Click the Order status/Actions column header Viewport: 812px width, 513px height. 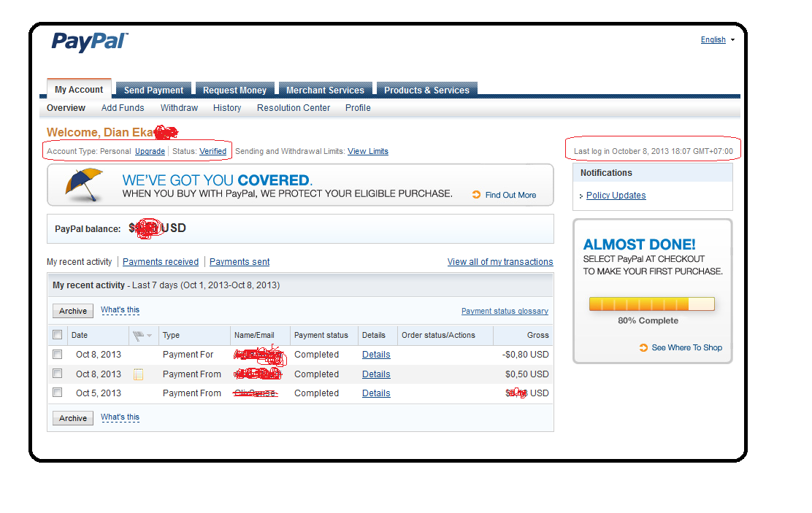[438, 336]
